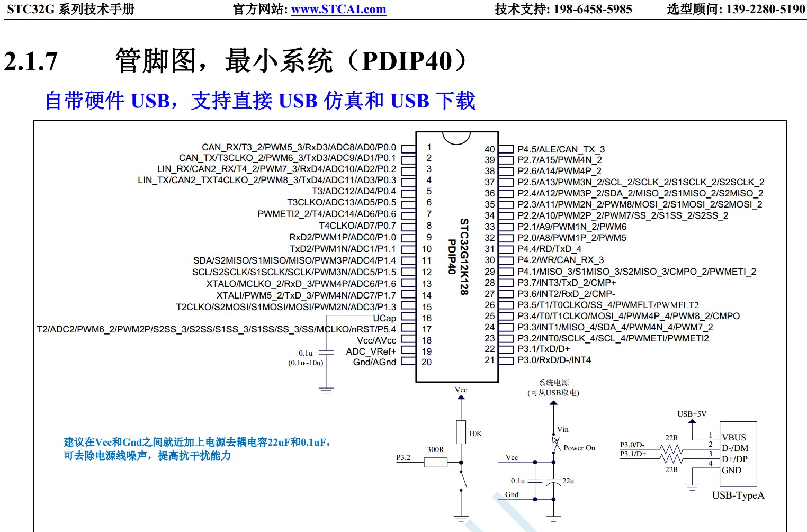The height and width of the screenshot is (532, 807).
Task: Click pin label 'P2.0/A8/PWM1P_2/PWM5'
Action: point(572,238)
